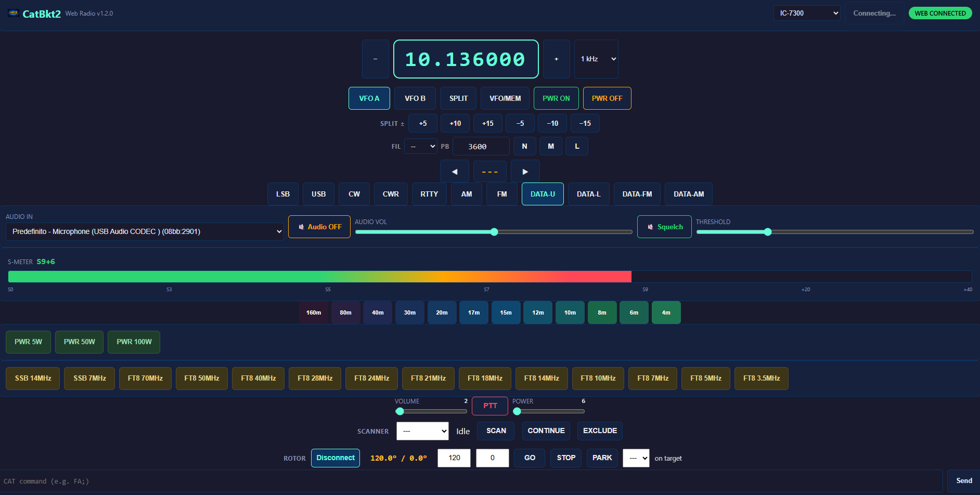This screenshot has height=495, width=980.
Task: Apply split offset +10
Action: [x=455, y=123]
